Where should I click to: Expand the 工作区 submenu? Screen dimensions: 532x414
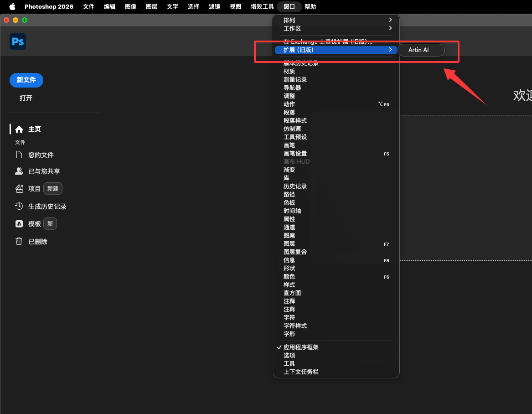[336, 28]
